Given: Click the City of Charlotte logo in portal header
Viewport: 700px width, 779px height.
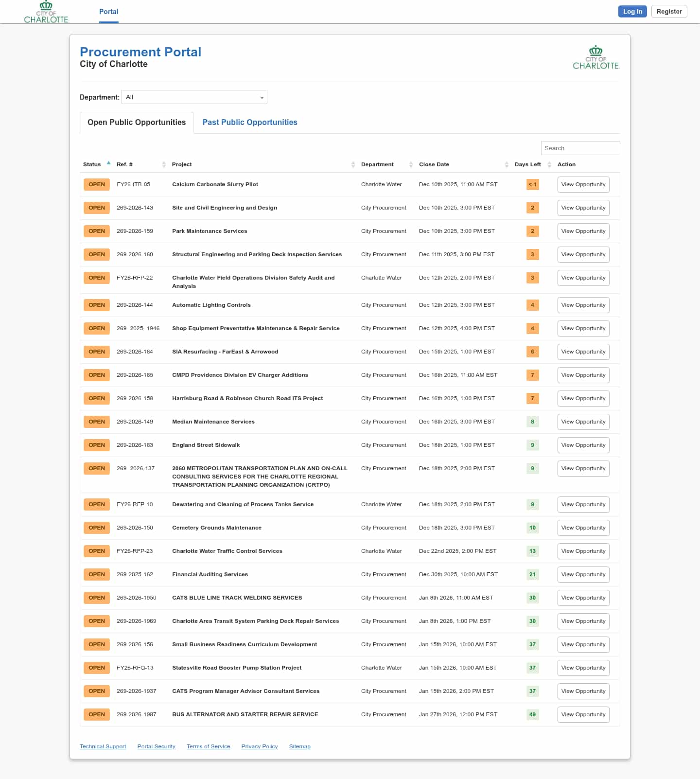Looking at the screenshot, I should pos(596,57).
